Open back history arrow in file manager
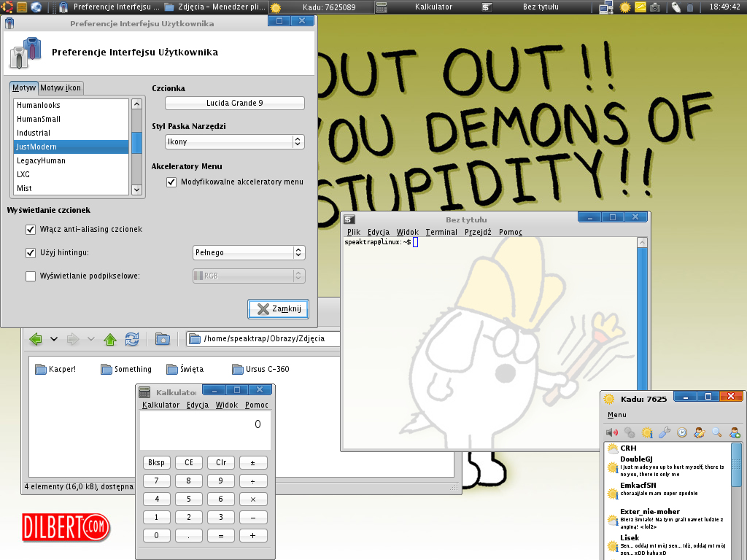Image resolution: width=747 pixels, height=560 pixels. (x=54, y=339)
